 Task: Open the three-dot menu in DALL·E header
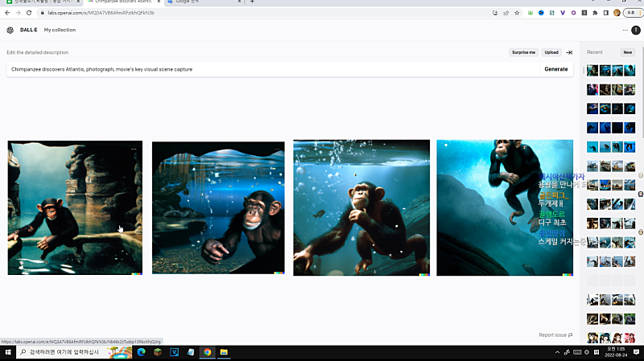pyautogui.click(x=625, y=30)
